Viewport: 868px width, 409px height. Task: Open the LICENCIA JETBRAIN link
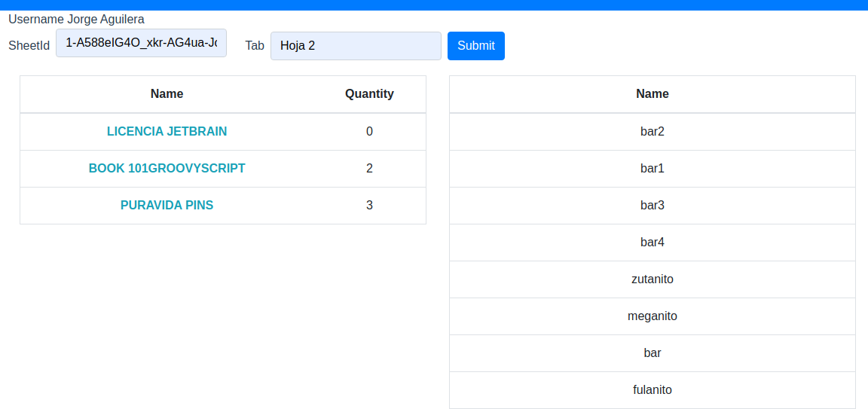[x=167, y=131]
